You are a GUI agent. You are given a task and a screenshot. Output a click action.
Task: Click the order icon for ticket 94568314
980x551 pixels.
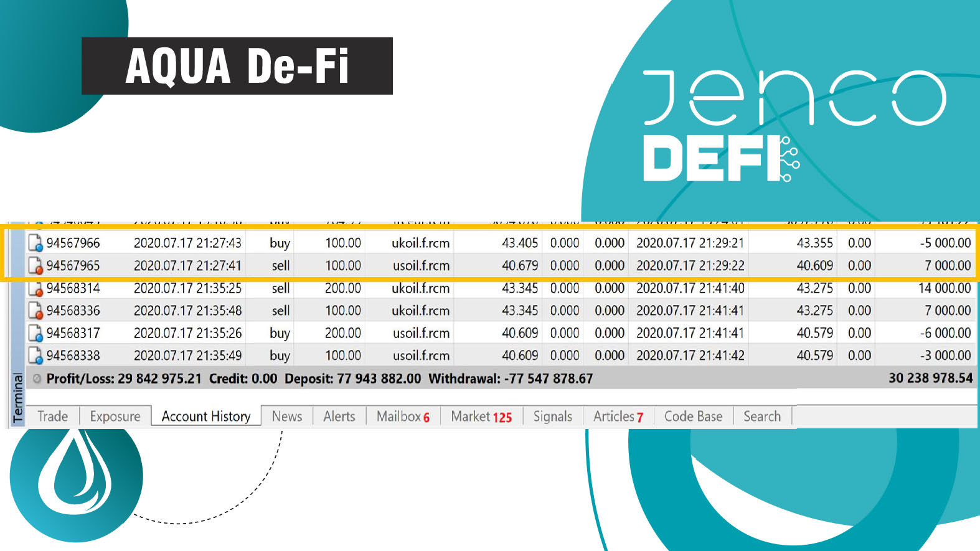(x=36, y=288)
